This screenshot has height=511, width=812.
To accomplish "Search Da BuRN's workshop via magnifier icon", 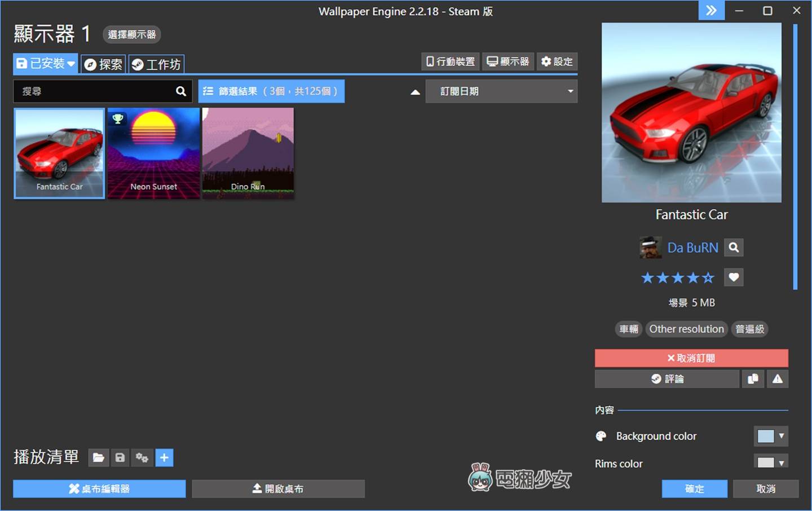I will (733, 247).
